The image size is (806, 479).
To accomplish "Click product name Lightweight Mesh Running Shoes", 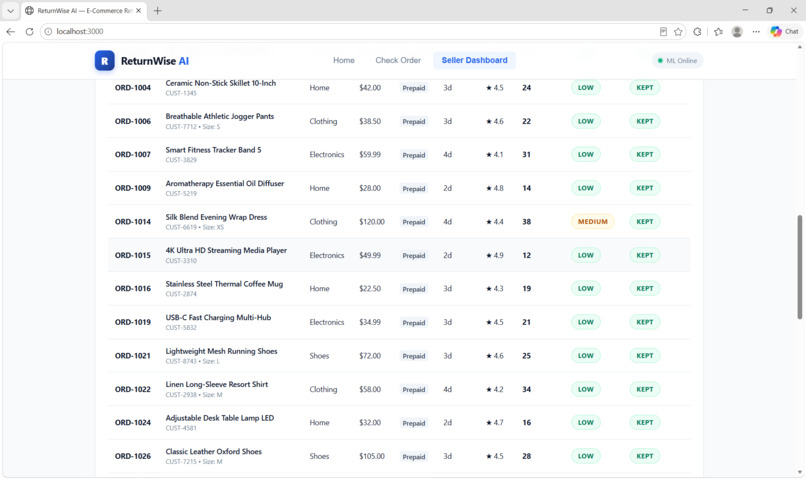I will pos(222,351).
